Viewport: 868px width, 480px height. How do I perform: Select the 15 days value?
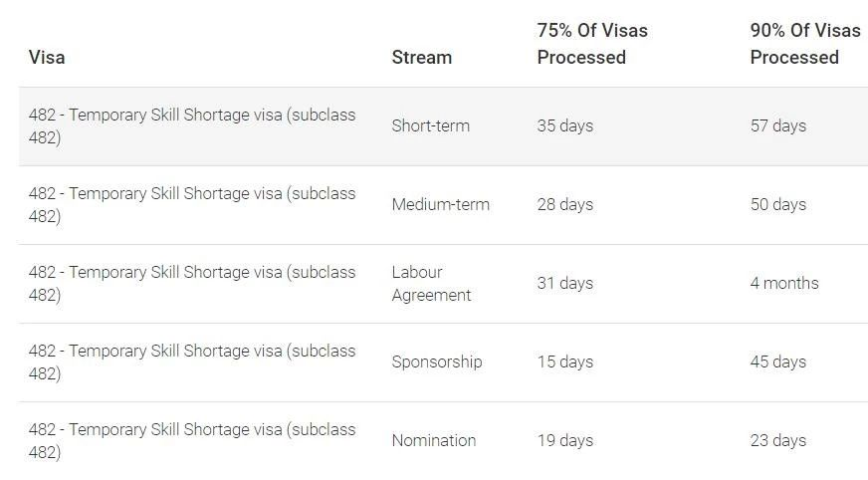[564, 362]
